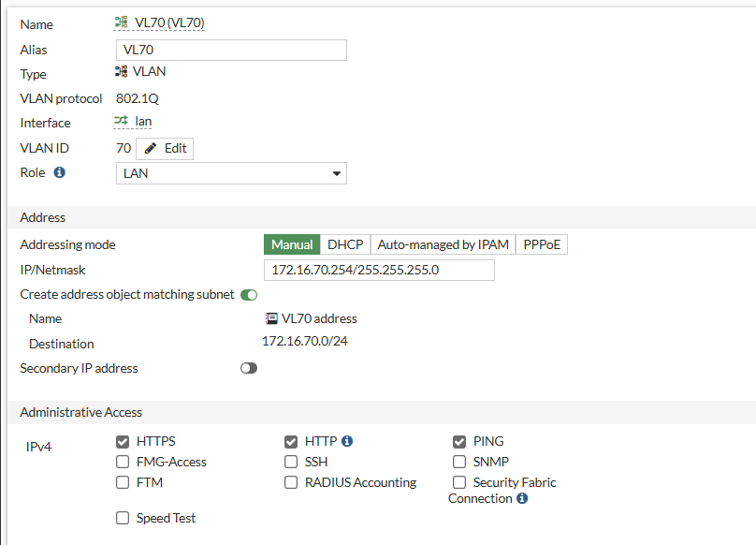Click the VLAN ID value 70
This screenshot has width=756, height=545.
(124, 148)
